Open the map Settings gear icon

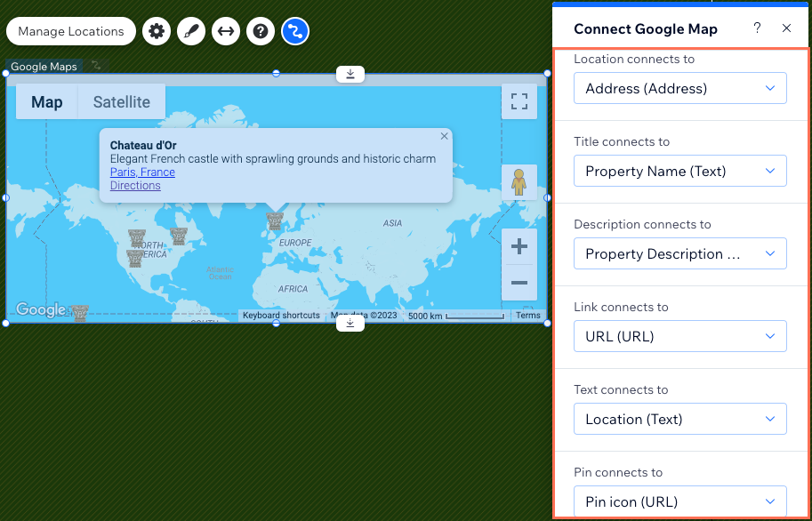(157, 32)
